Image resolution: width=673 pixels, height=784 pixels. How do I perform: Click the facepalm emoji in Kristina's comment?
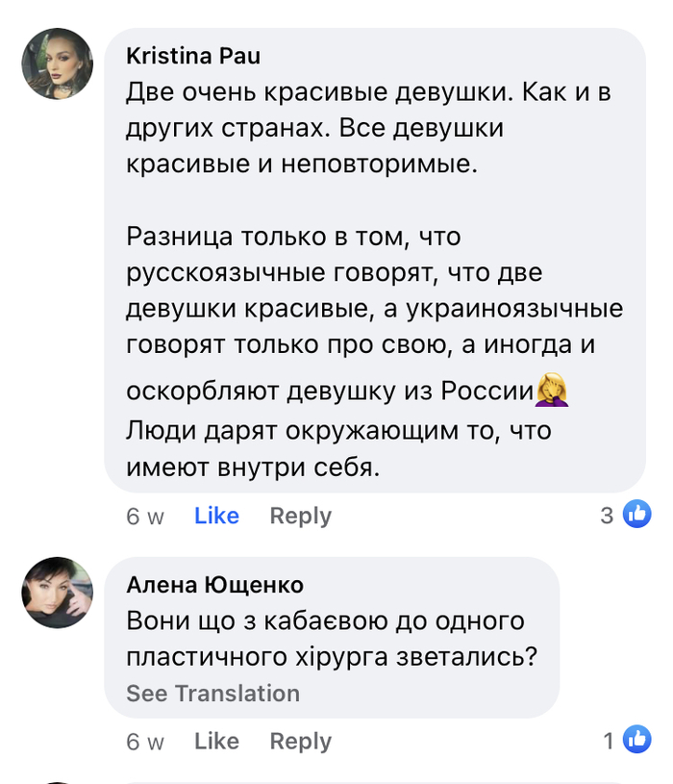tap(552, 391)
